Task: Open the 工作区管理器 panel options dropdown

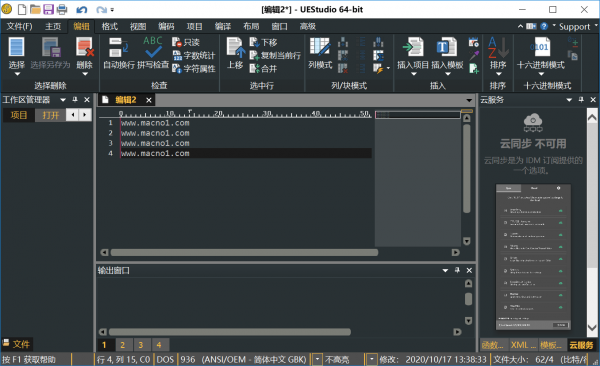Action: [x=63, y=100]
